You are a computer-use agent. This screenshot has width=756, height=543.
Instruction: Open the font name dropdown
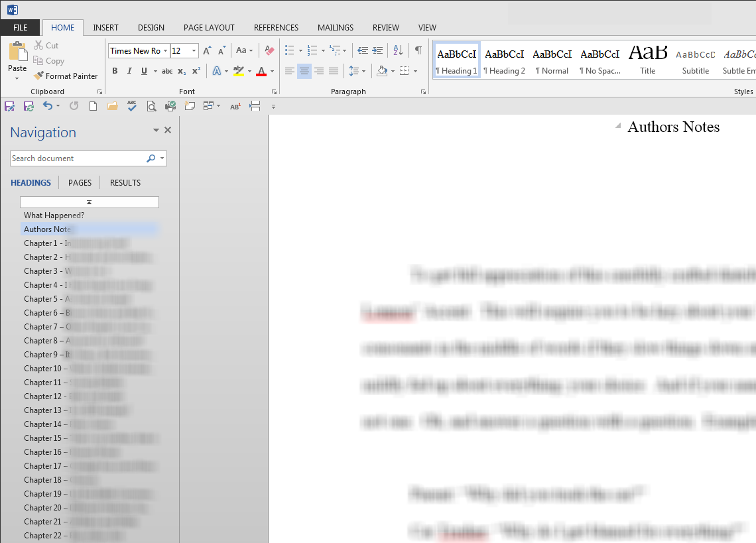pyautogui.click(x=165, y=51)
